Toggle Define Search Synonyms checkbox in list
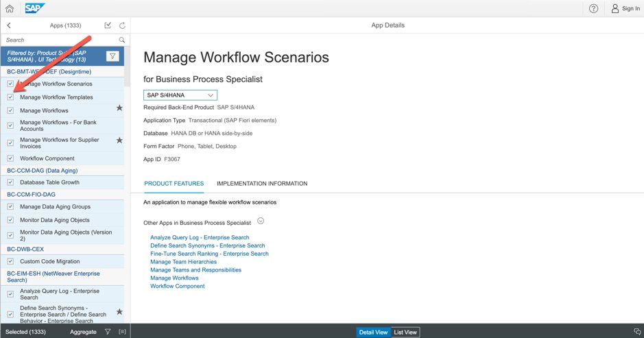 click(x=10, y=314)
